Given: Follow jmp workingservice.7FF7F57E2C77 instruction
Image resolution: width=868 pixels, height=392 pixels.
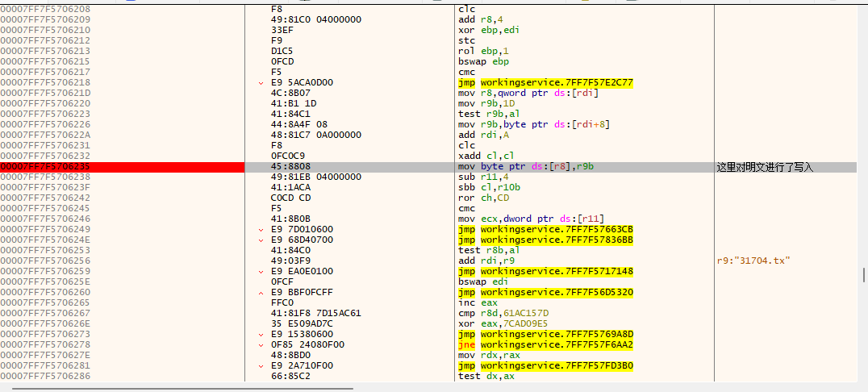Looking at the screenshot, I should (x=546, y=82).
